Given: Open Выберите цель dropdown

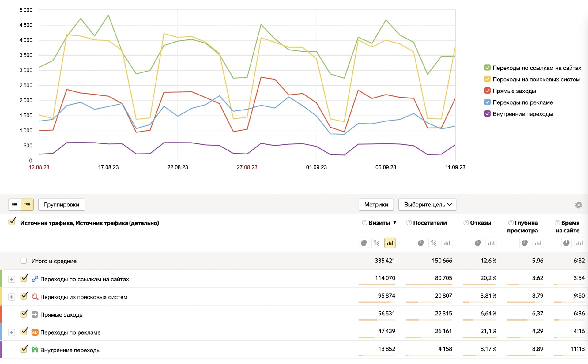Looking at the screenshot, I should click(427, 205).
